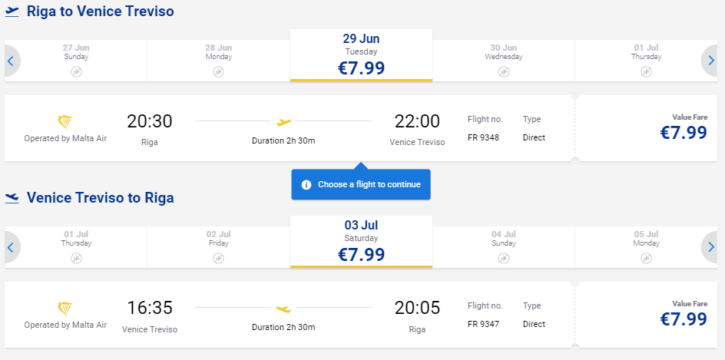Choose the €7.99 Value Fare for flight FR 9348

click(x=647, y=128)
